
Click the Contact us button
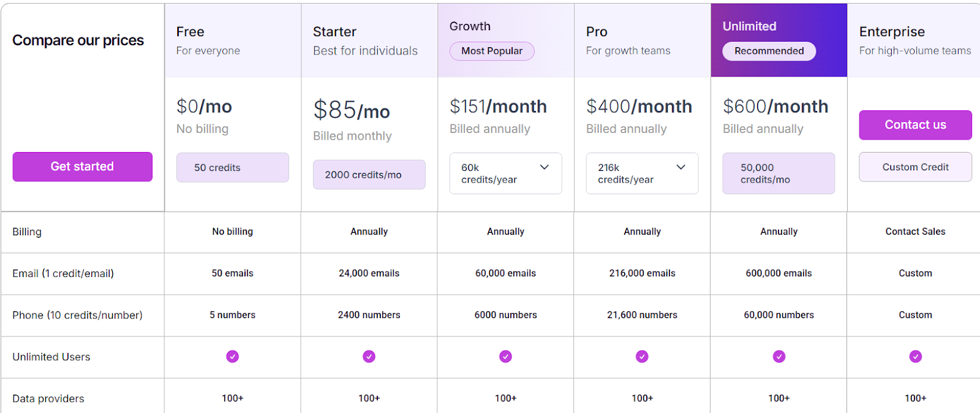coord(915,125)
